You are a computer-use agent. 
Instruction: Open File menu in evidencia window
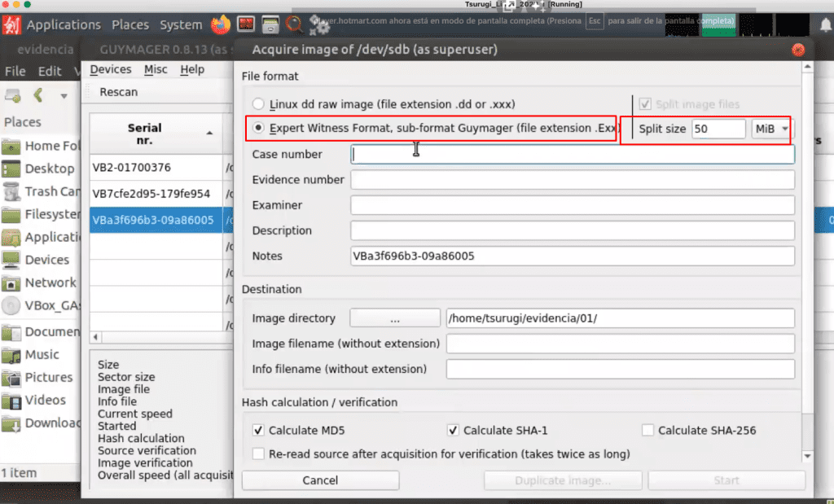coord(15,71)
